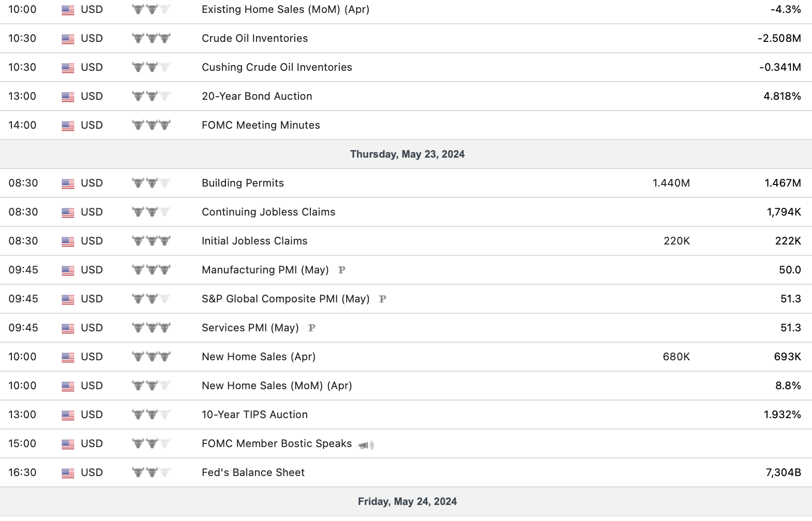
Task: Click the "P" icon next to S&P Global Composite PMI
Action: 383,299
